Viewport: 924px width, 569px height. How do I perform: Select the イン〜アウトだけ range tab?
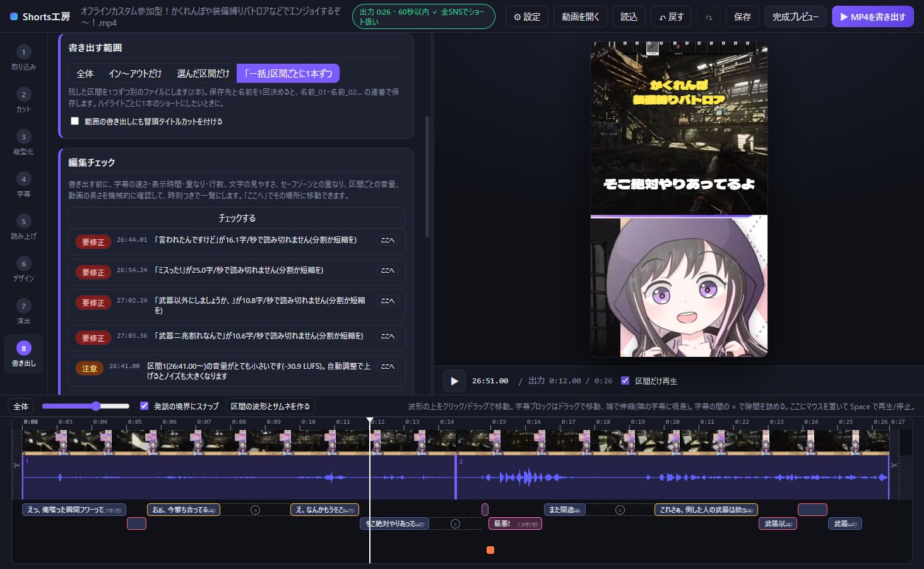click(135, 74)
